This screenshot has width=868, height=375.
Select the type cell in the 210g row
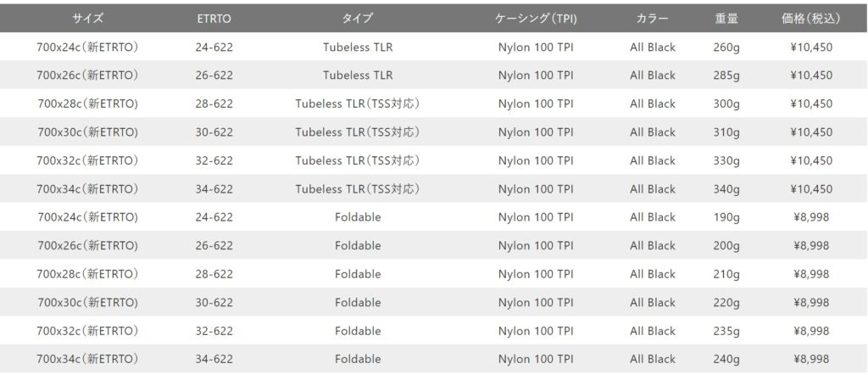click(x=358, y=274)
